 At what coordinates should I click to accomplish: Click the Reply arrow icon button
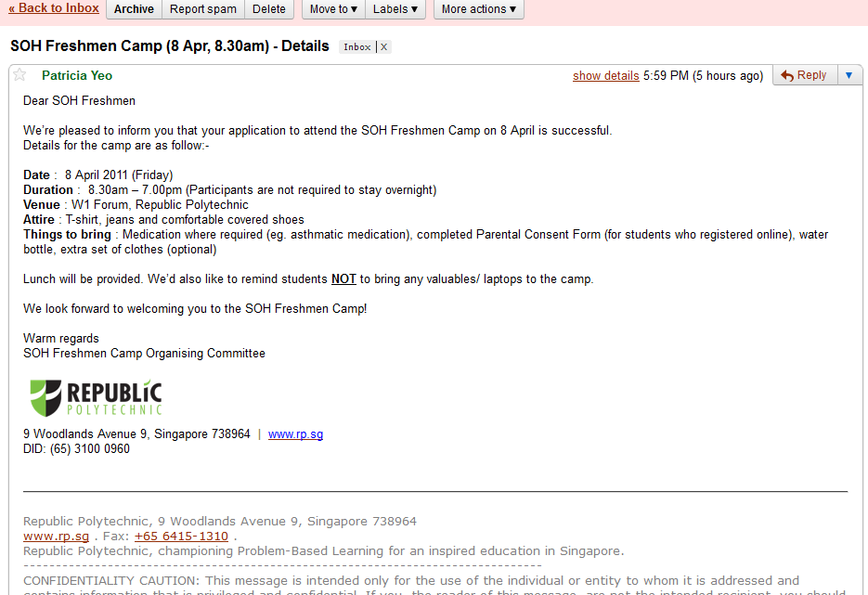pyautogui.click(x=804, y=75)
